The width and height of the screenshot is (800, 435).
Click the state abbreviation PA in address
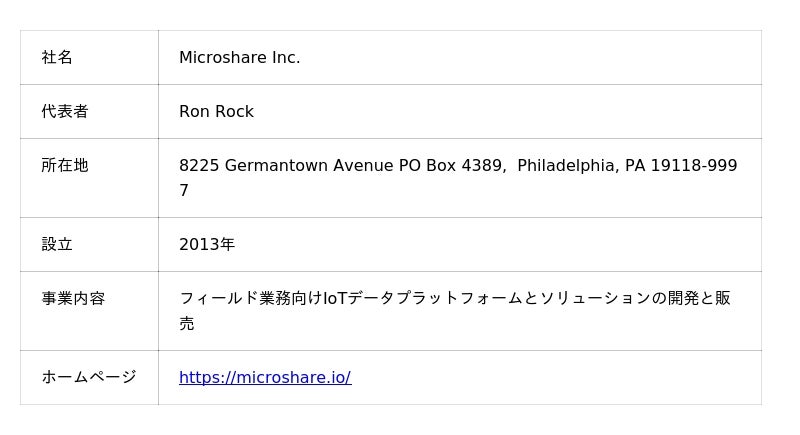[x=635, y=166]
